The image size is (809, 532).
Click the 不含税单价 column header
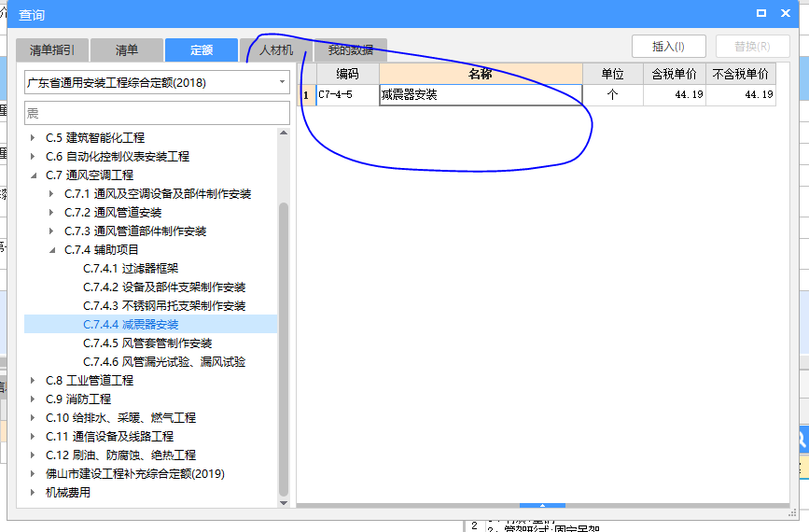coord(741,74)
